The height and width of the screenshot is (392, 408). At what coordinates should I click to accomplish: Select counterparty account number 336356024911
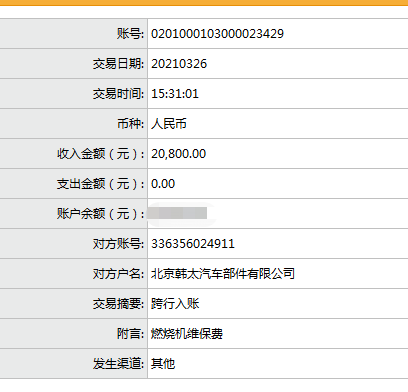[193, 244]
